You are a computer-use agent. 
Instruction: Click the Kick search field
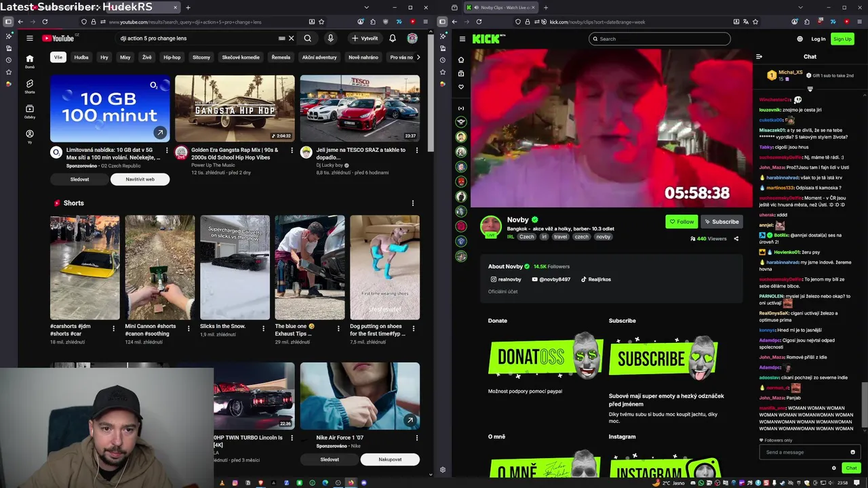(x=660, y=39)
